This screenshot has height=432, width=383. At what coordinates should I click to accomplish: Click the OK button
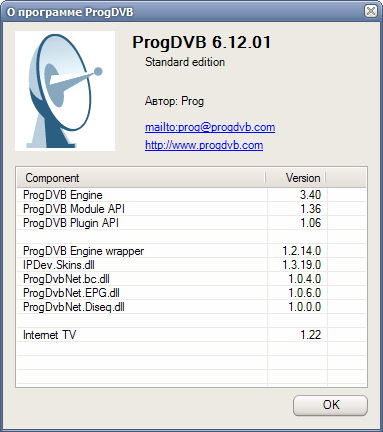point(330,405)
